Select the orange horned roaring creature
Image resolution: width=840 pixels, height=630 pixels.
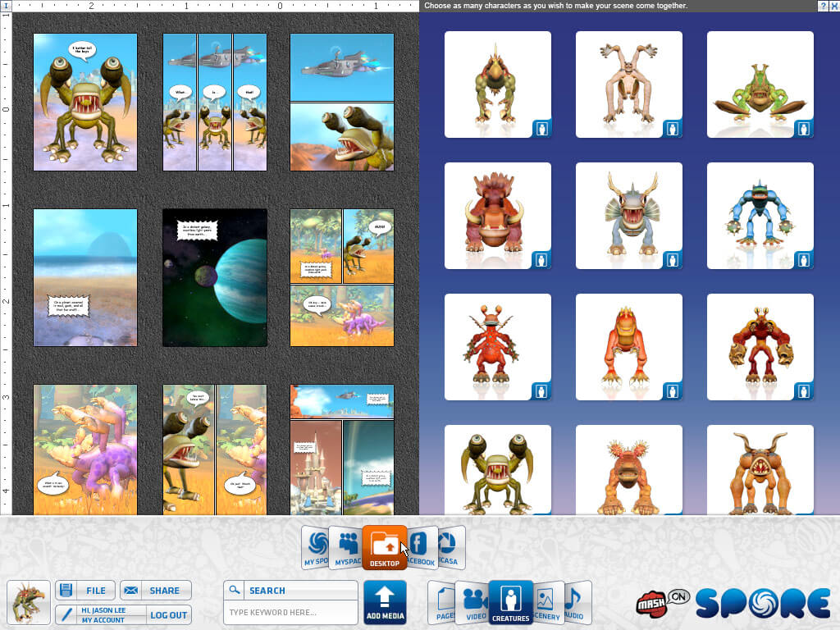click(760, 470)
